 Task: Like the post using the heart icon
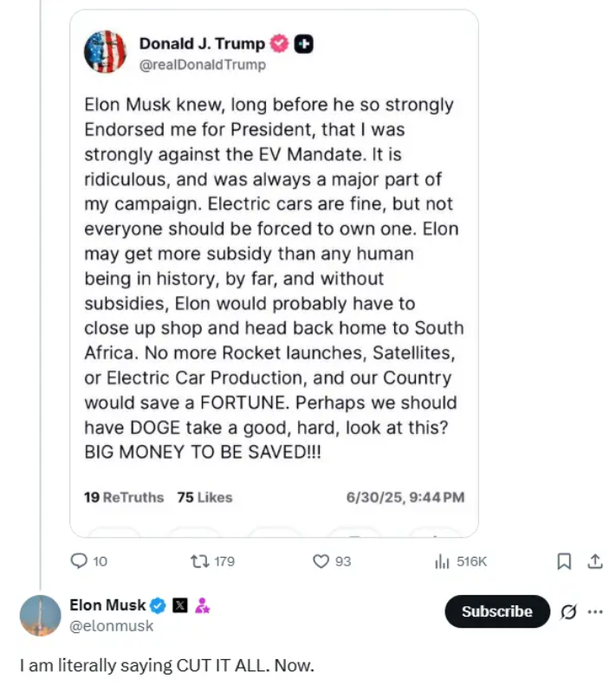point(321,561)
